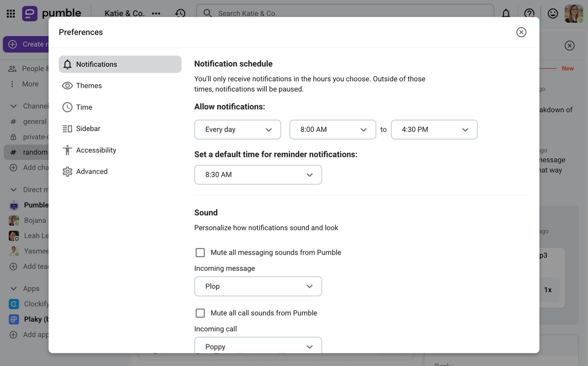Change the 8:00 AM start time dropdown
This screenshot has height=366, width=588.
(333, 130)
